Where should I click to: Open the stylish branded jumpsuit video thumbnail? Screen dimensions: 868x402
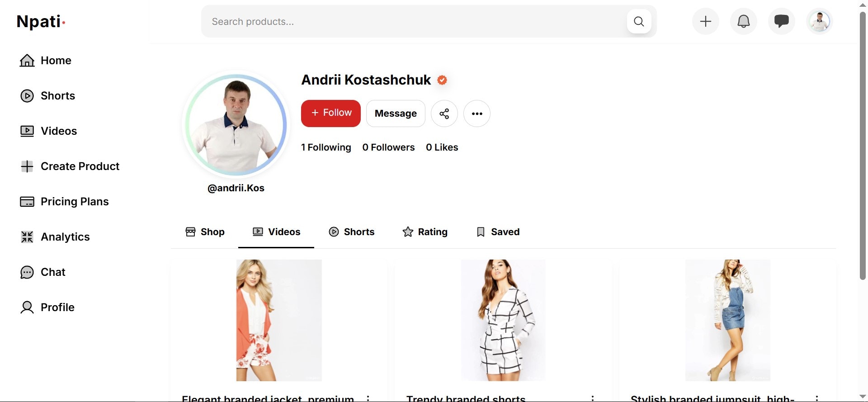[x=727, y=320]
